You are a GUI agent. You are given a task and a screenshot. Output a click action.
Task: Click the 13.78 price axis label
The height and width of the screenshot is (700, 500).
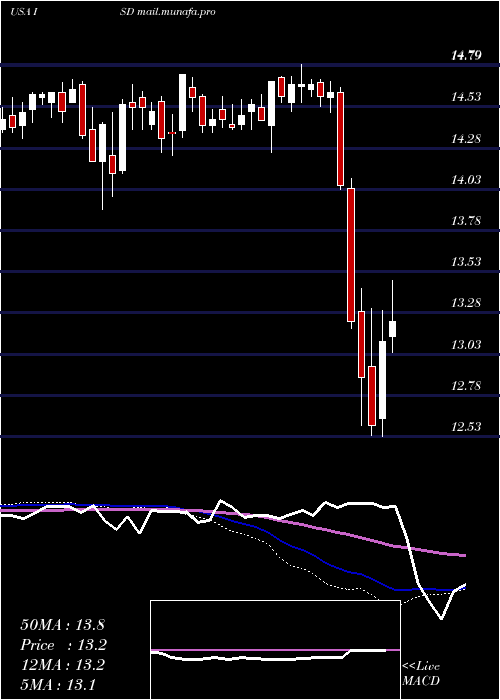tap(467, 221)
